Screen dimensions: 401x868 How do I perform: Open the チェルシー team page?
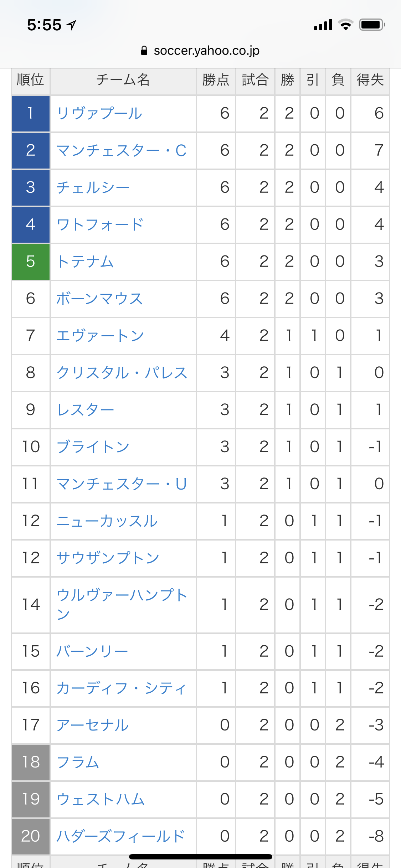point(93,188)
